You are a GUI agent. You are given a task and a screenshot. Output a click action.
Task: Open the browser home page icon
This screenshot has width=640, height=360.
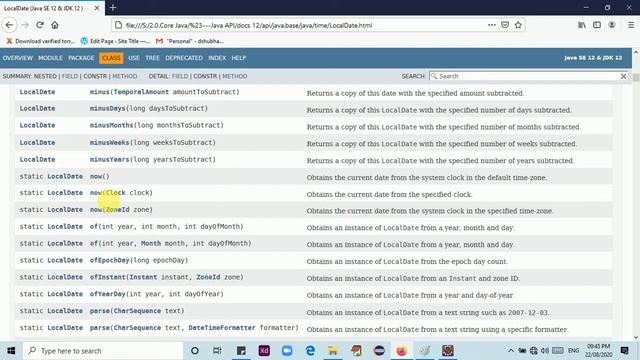click(55, 25)
